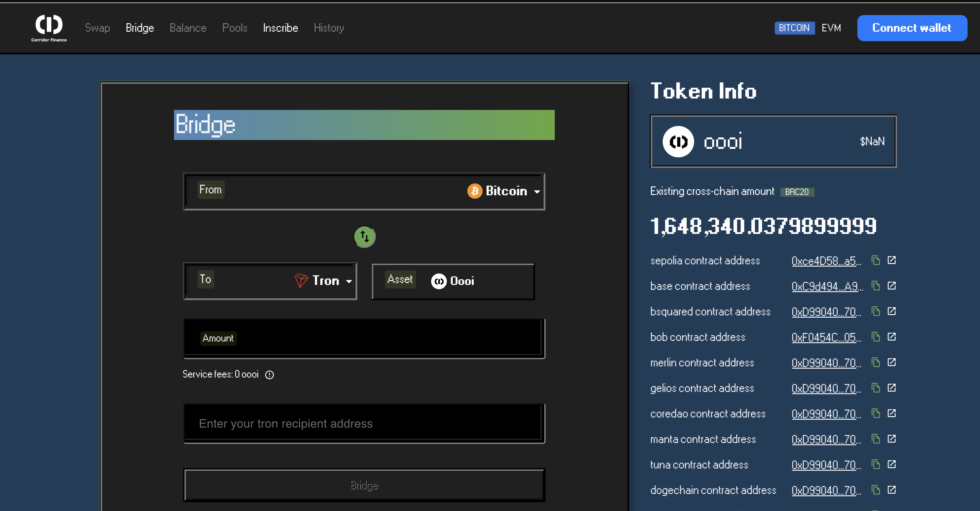Open the Asset Oooi selector
The width and height of the screenshot is (980, 511).
pos(453,281)
